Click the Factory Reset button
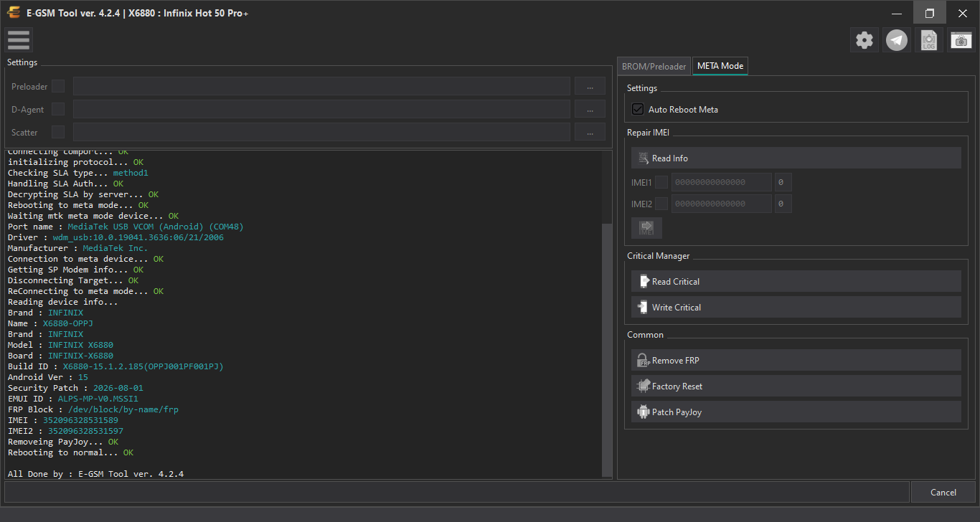Image resolution: width=980 pixels, height=522 pixels. point(796,386)
